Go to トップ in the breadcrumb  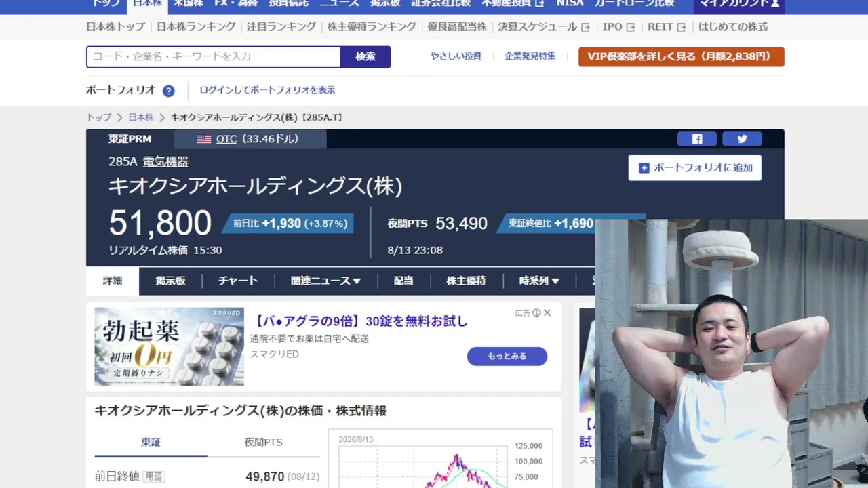coord(99,117)
